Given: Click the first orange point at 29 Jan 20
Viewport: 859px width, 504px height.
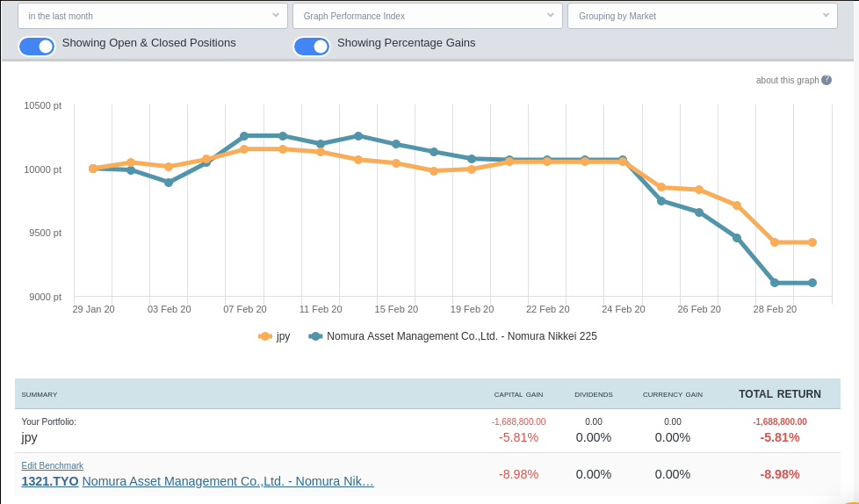Looking at the screenshot, I should (x=93, y=169).
